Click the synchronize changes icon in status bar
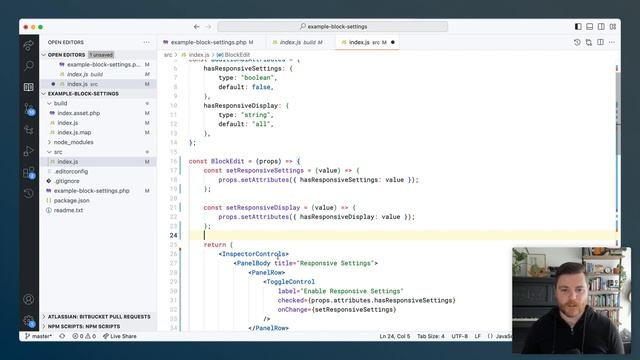Screen dimensions: 640x360 tap(62, 336)
